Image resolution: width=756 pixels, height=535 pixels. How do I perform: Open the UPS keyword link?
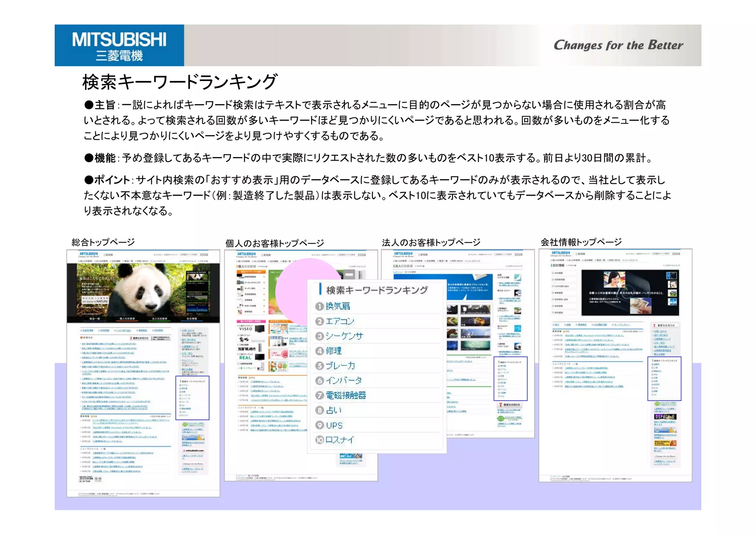334,425
